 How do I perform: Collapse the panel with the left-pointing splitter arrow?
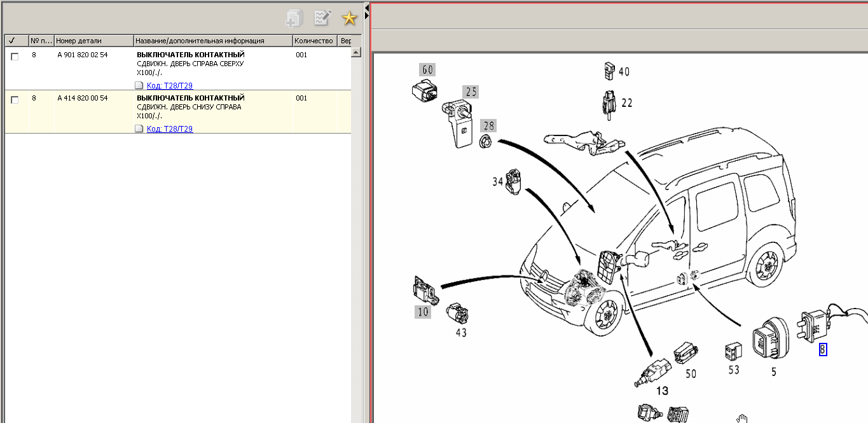366,6
